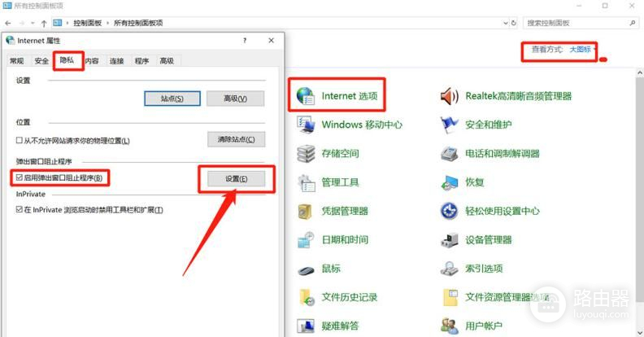Open 管理工具 icon
Image resolution: width=644 pixels, height=337 pixels.
[x=306, y=182]
